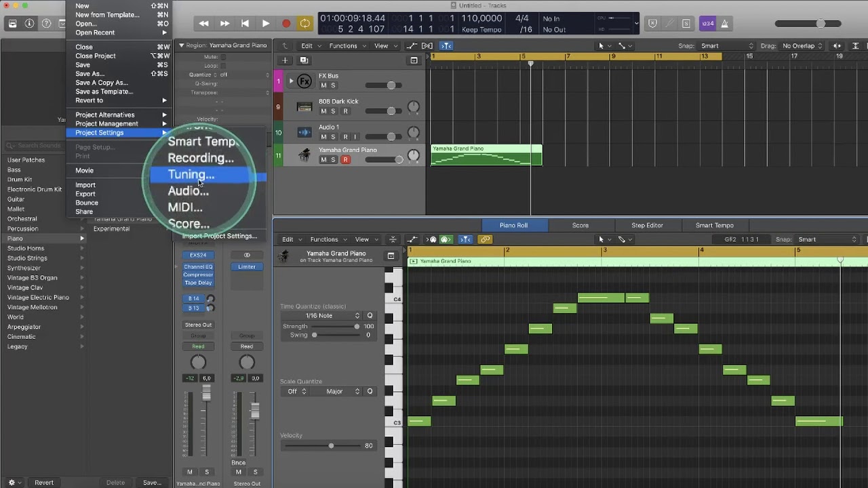The width and height of the screenshot is (868, 488).
Task: Switch to the Step Editor tab
Action: tap(647, 225)
